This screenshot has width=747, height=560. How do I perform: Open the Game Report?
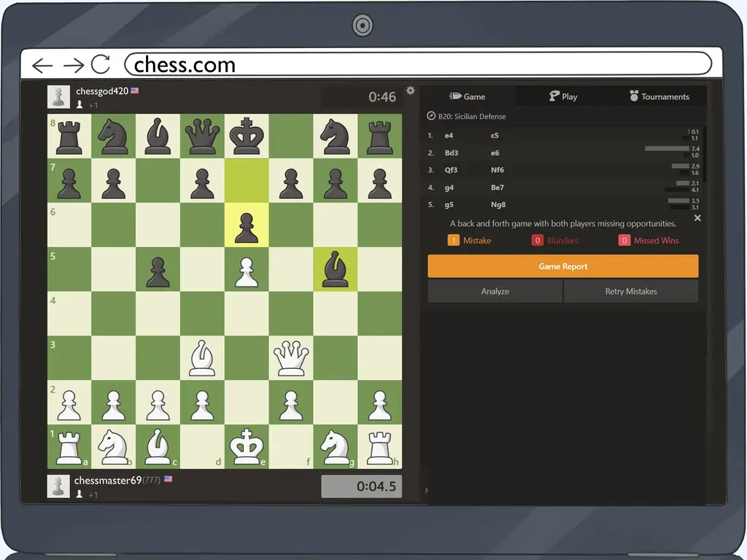click(x=563, y=266)
